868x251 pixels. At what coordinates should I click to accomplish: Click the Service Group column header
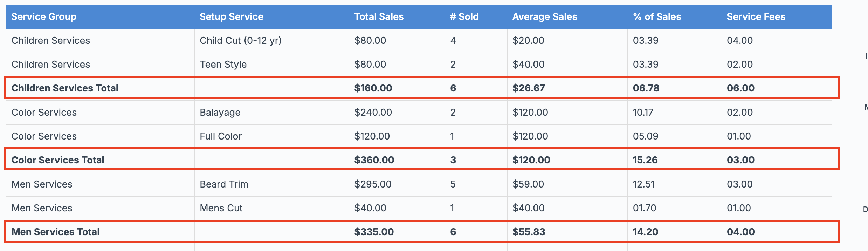click(x=44, y=17)
